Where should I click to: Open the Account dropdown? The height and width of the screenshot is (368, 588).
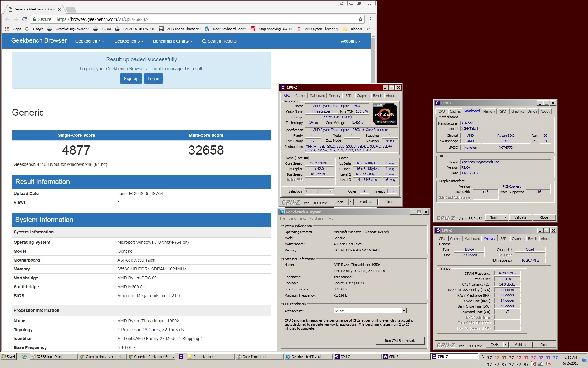(x=351, y=41)
